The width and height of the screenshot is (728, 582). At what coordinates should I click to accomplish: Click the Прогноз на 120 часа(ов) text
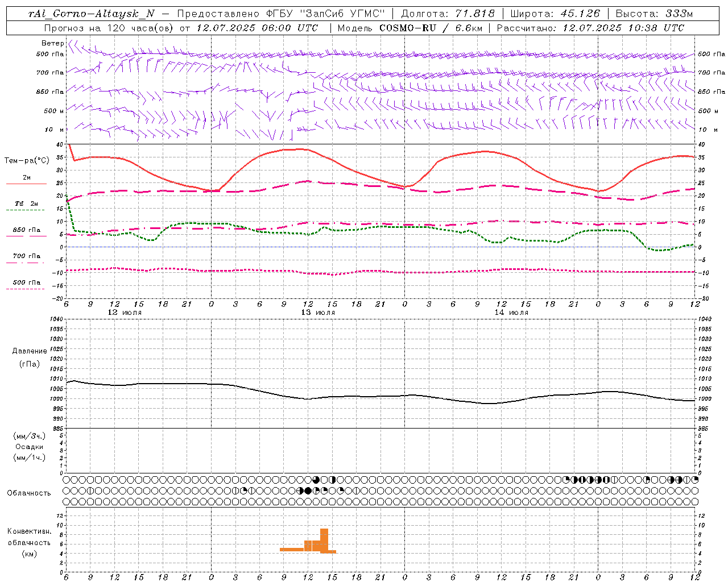pyautogui.click(x=110, y=28)
